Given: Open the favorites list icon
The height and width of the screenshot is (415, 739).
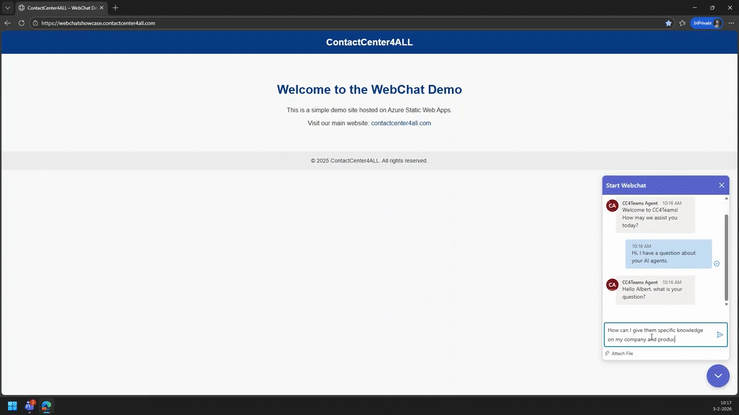Looking at the screenshot, I should click(x=682, y=23).
